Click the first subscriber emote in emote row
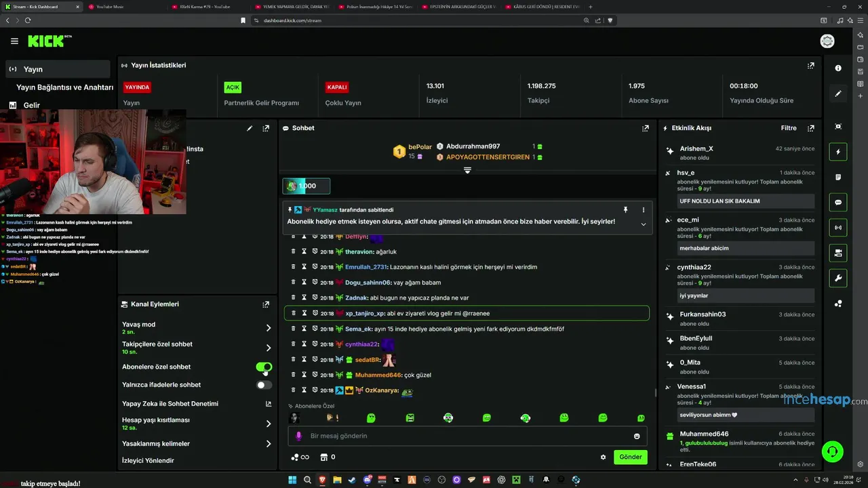Screen dimensions: 868x488 tap(294, 418)
